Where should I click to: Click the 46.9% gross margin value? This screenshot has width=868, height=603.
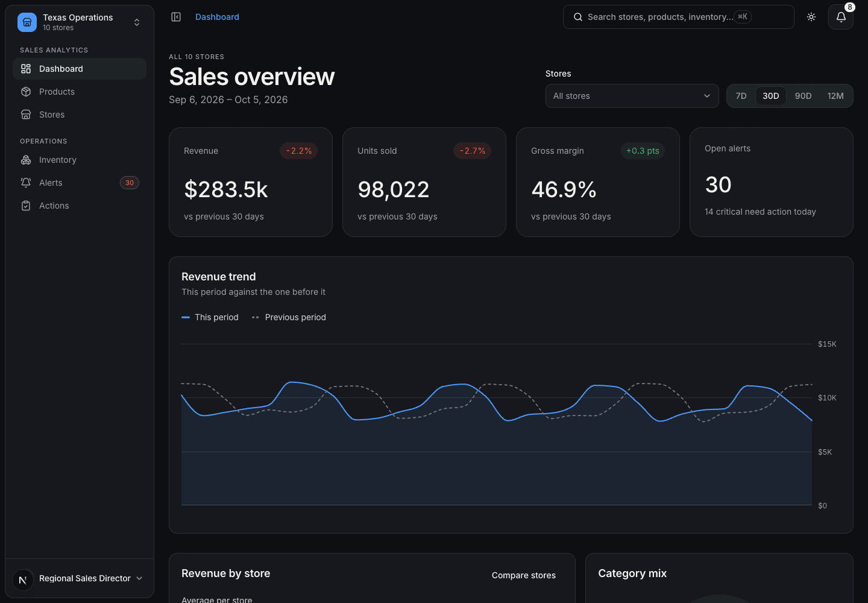point(564,189)
